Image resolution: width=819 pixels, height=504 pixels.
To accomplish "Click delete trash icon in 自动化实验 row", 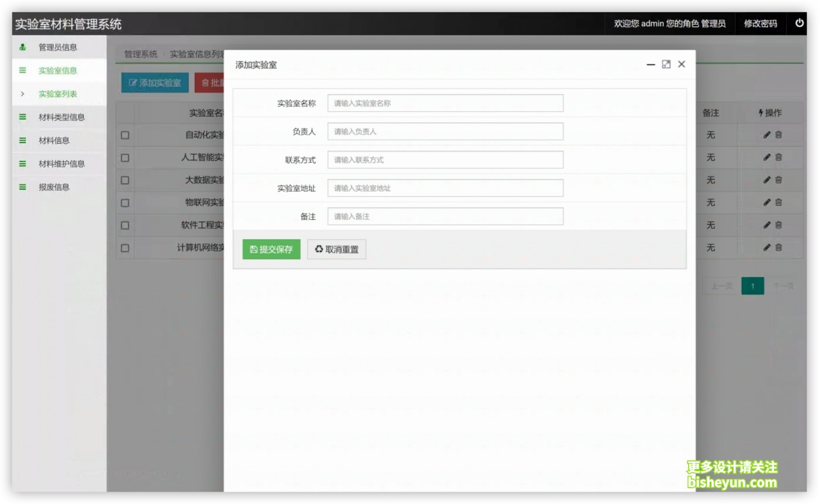I will pos(779,135).
